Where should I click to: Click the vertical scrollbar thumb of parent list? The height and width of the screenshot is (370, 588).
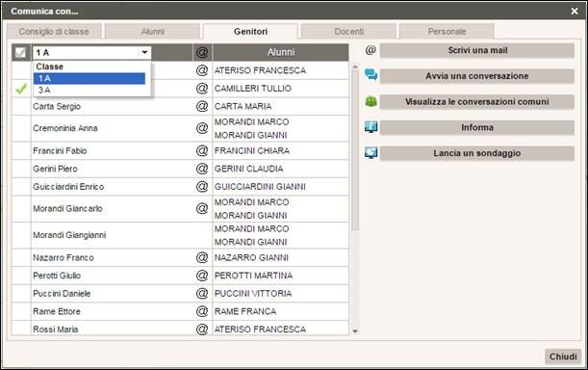coord(355,150)
